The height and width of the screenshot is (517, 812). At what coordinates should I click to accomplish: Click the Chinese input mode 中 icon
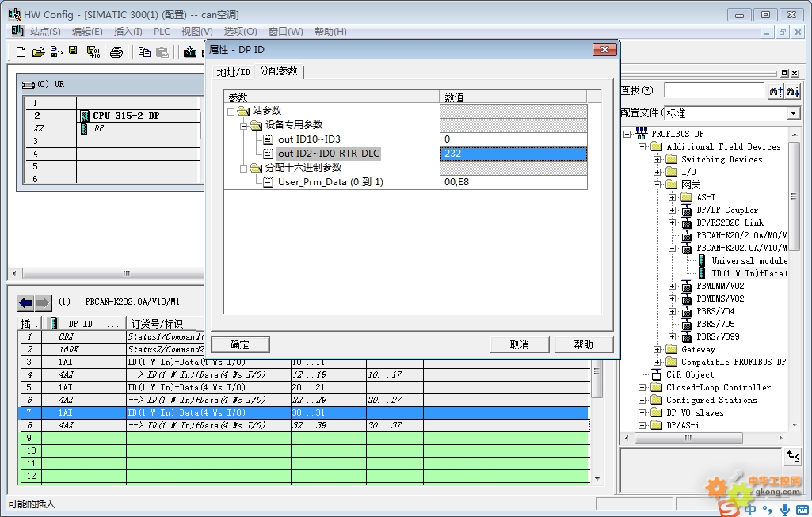[x=750, y=509]
